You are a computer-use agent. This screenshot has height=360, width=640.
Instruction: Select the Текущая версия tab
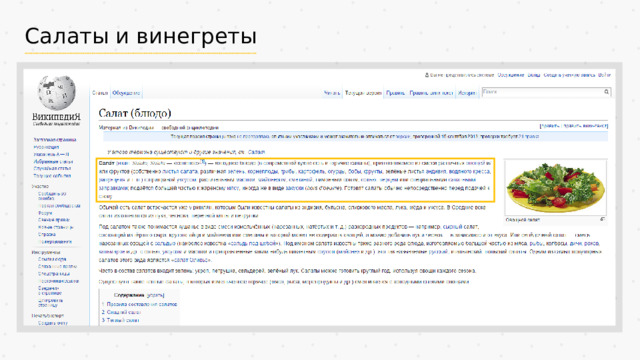[x=363, y=93]
